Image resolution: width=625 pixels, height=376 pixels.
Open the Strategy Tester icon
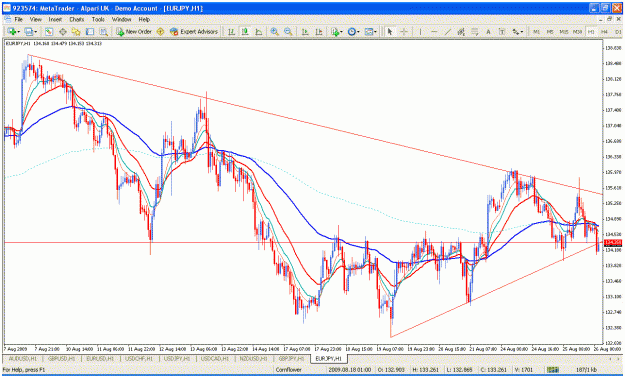point(104,31)
